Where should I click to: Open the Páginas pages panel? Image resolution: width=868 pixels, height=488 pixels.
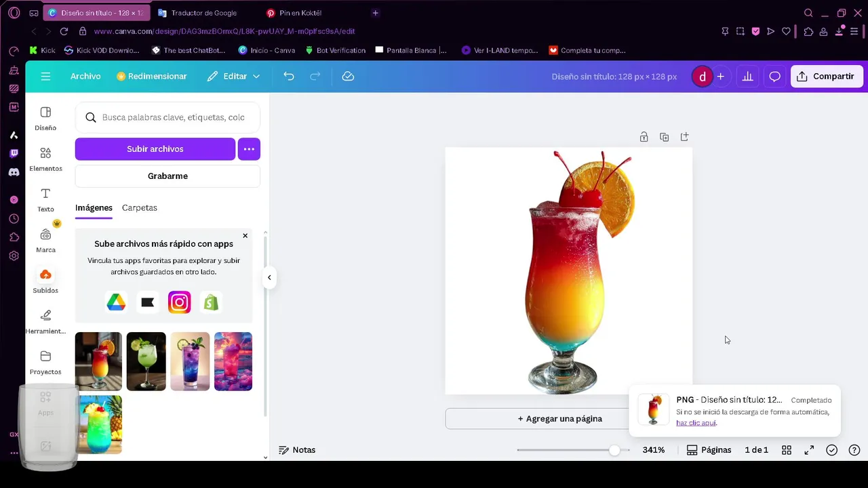(x=709, y=450)
